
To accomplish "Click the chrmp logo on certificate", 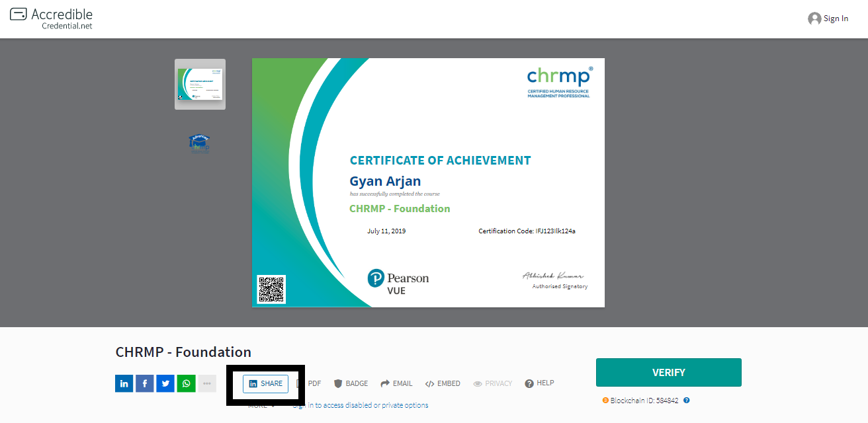I will [559, 82].
